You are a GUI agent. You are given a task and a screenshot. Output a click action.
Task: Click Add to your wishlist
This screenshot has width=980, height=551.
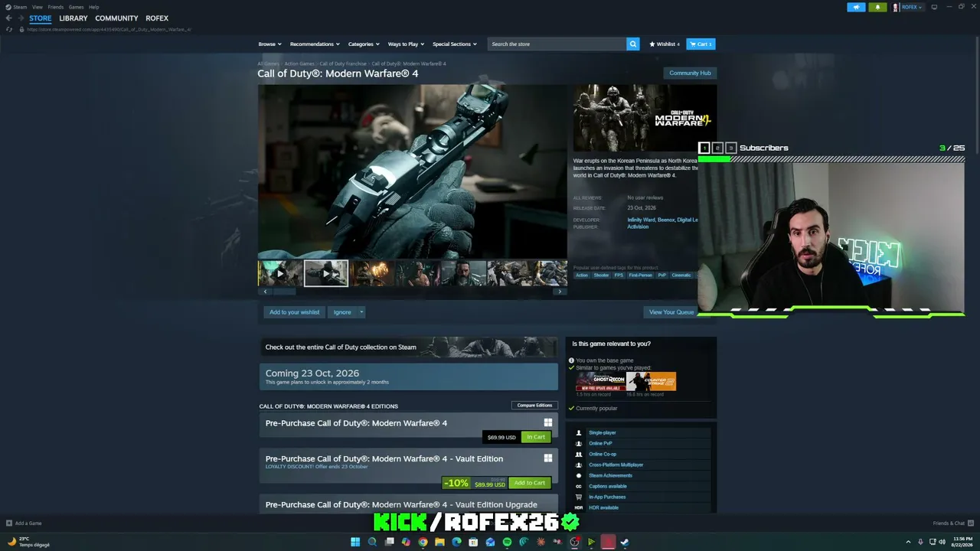295,312
